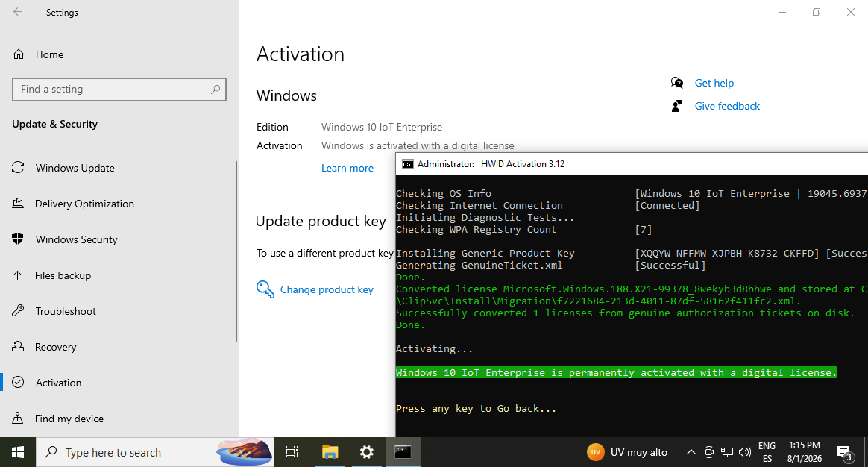Click the Change product key link
This screenshot has width=868, height=467.
point(327,289)
